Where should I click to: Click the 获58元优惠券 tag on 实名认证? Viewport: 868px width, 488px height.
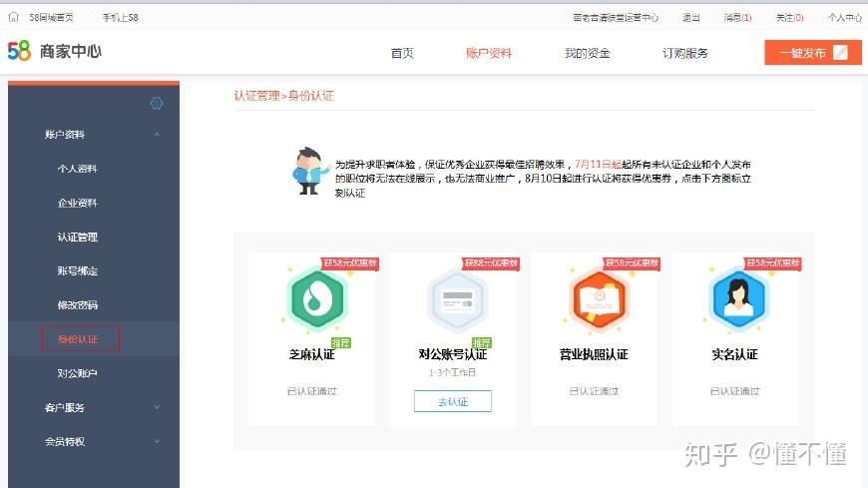point(773,262)
